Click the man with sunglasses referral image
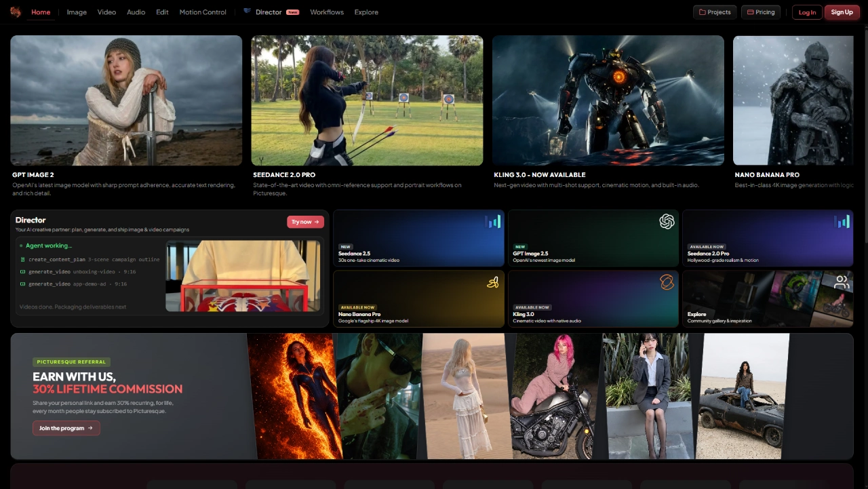The image size is (868, 489). pyautogui.click(x=380, y=396)
